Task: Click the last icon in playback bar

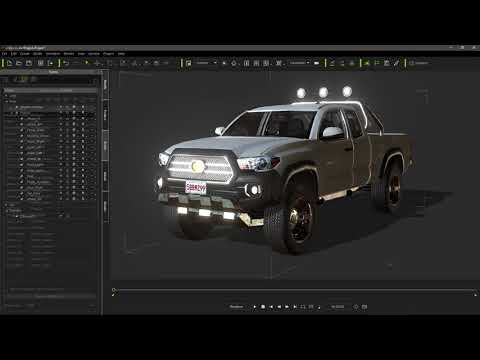Action: coord(364,307)
